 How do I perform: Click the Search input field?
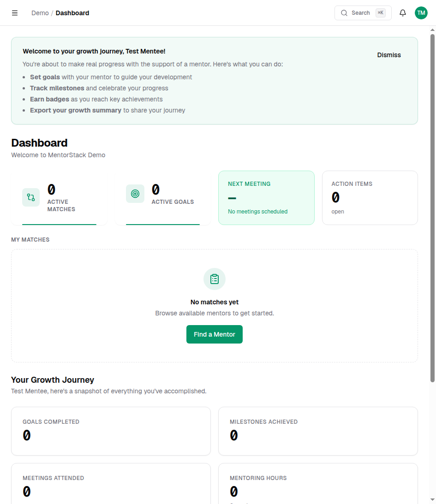tap(362, 12)
